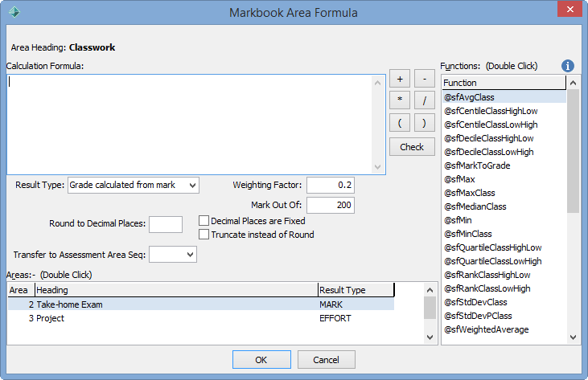The width and height of the screenshot is (588, 380).
Task: Click the Result Type column header
Action: [x=356, y=290]
